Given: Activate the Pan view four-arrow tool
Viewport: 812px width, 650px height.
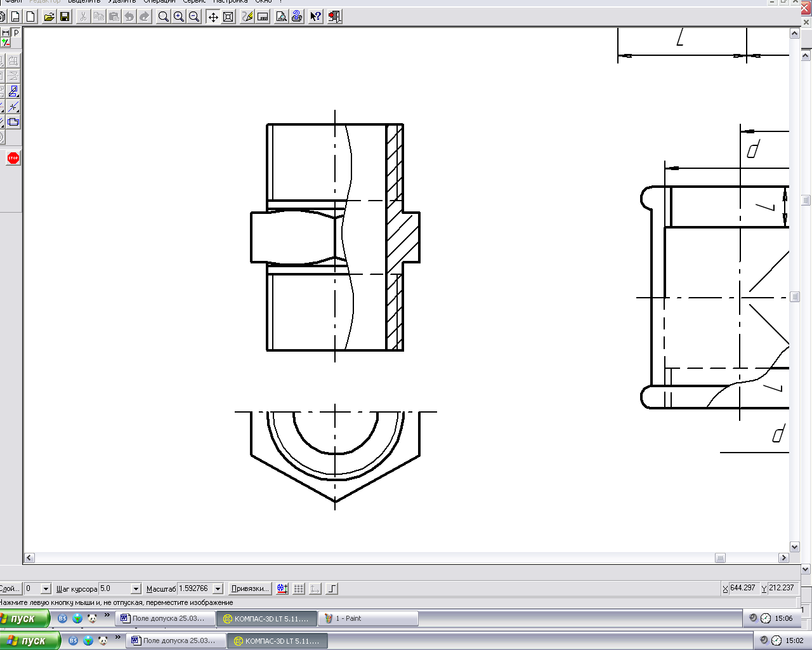Looking at the screenshot, I should pyautogui.click(x=213, y=17).
